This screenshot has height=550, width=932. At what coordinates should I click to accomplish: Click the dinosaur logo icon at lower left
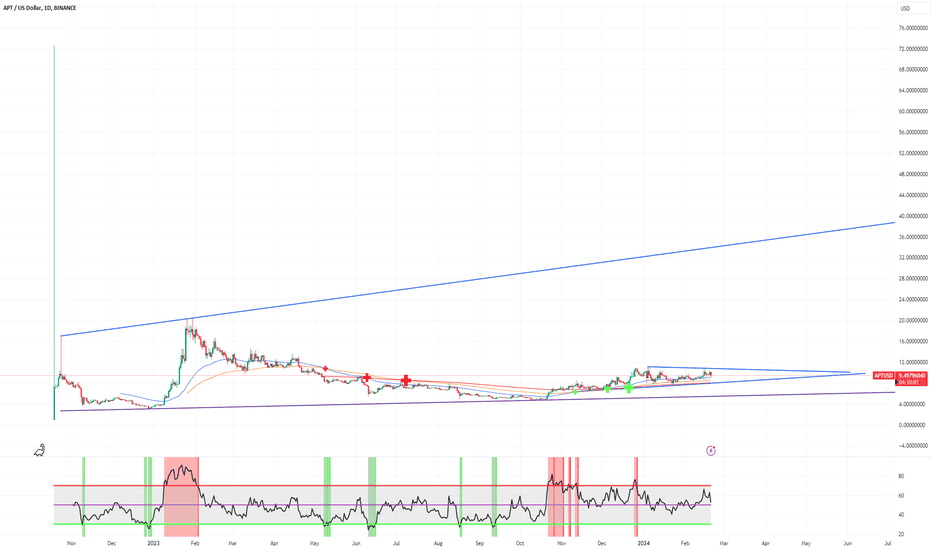(40, 451)
